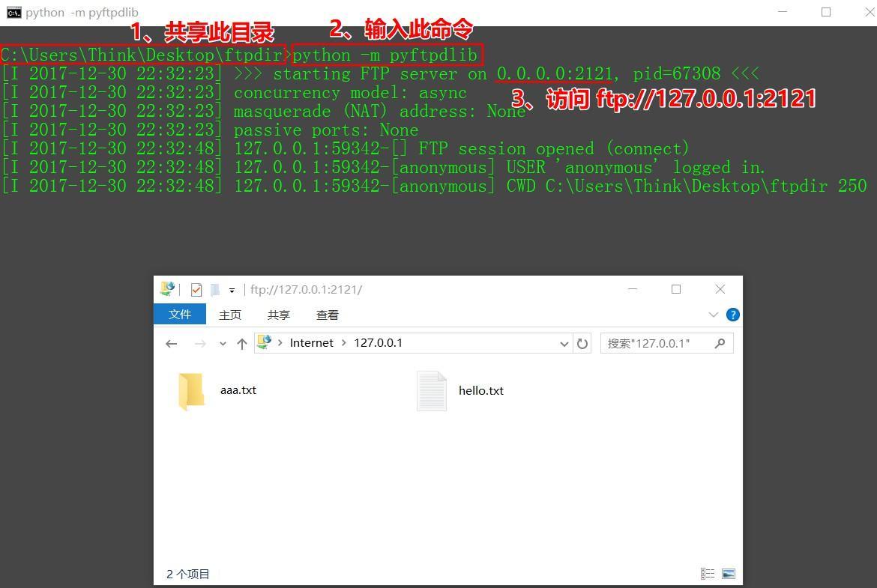Select the 127.0.0.1 breadcrumb segment
The image size is (877, 588).
pyautogui.click(x=378, y=342)
